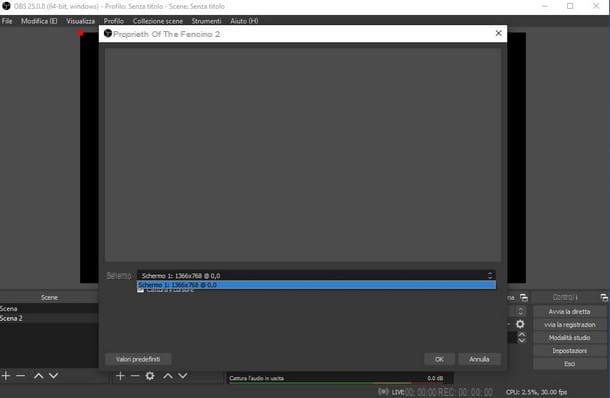
Task: Start streaming with Avvia la diretta
Action: click(x=570, y=311)
